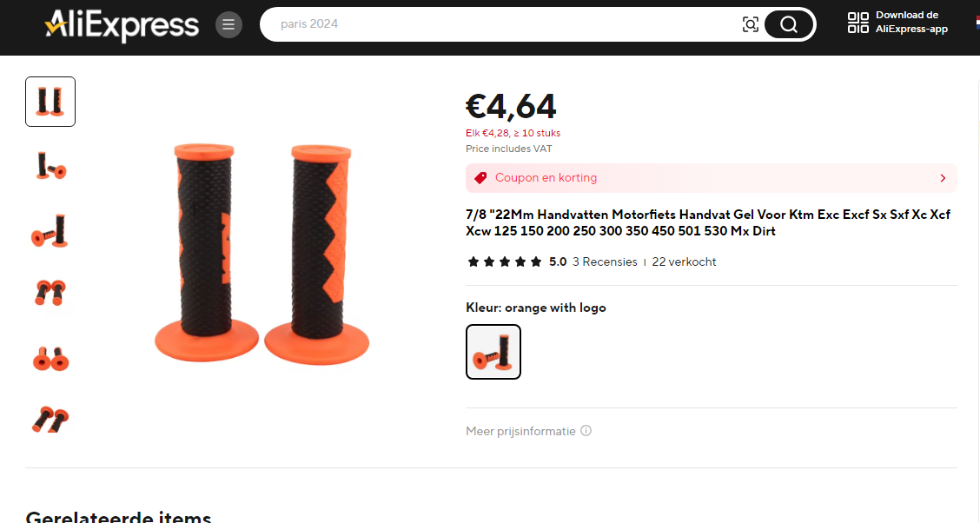Viewport: 980px width, 523px height.
Task: Select the first grips thumbnail
Action: (50, 102)
